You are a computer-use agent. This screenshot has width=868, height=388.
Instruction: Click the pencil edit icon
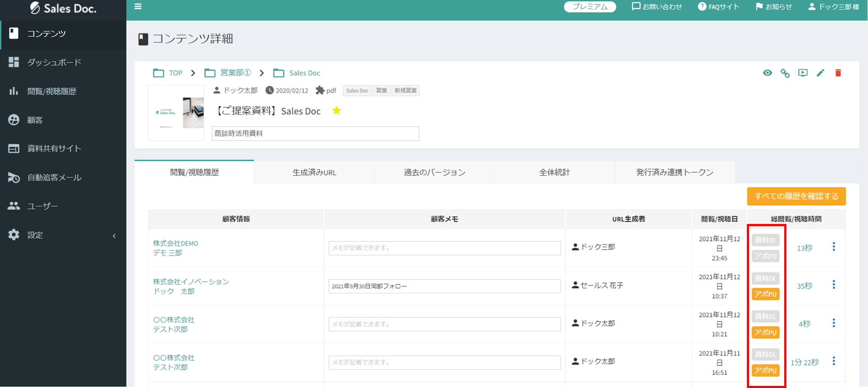click(820, 73)
